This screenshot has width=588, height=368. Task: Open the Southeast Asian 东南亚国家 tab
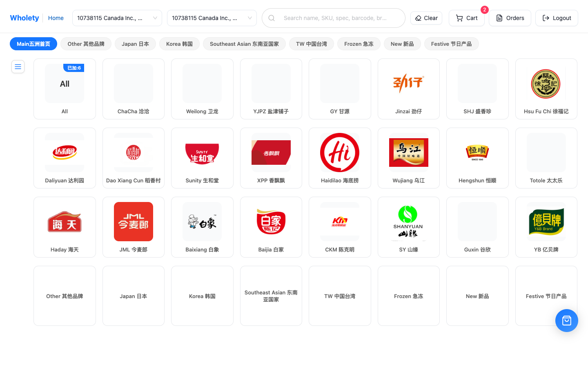[244, 44]
